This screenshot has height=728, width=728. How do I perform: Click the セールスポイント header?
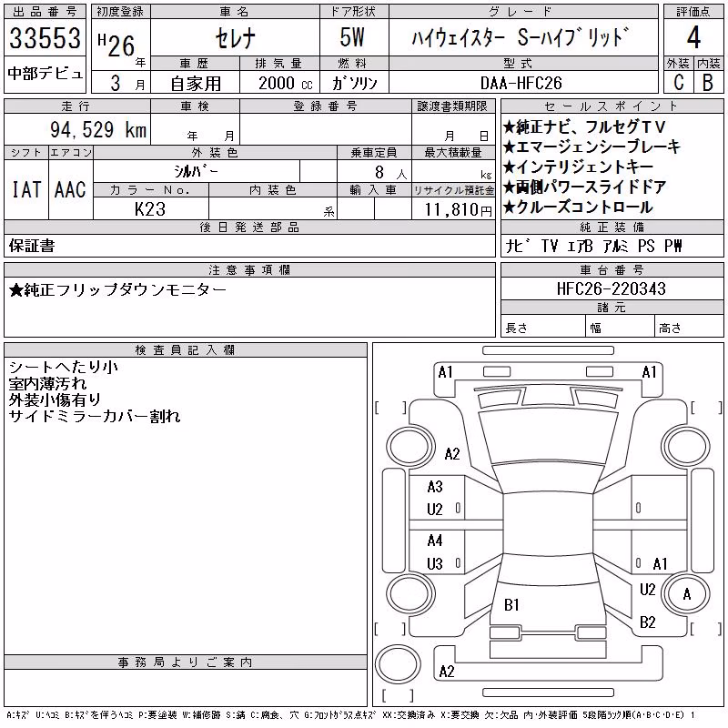[x=612, y=106]
